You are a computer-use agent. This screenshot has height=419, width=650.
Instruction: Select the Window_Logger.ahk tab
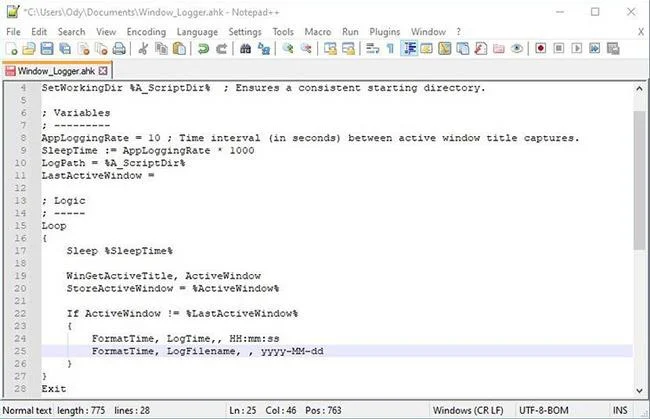tap(56, 71)
